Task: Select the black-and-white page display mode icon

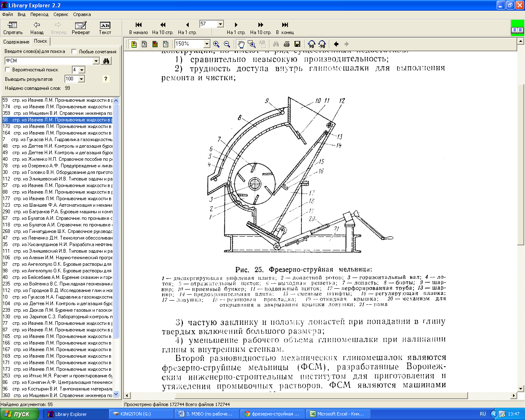Action: pyautogui.click(x=144, y=44)
